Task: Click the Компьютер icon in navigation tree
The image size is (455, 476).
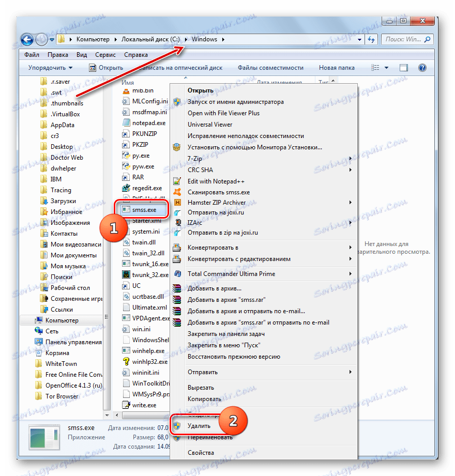Action: (39, 320)
